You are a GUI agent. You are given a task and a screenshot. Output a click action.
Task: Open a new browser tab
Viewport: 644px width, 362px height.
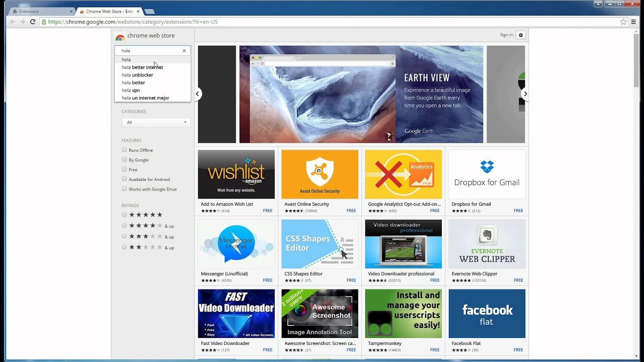point(149,11)
